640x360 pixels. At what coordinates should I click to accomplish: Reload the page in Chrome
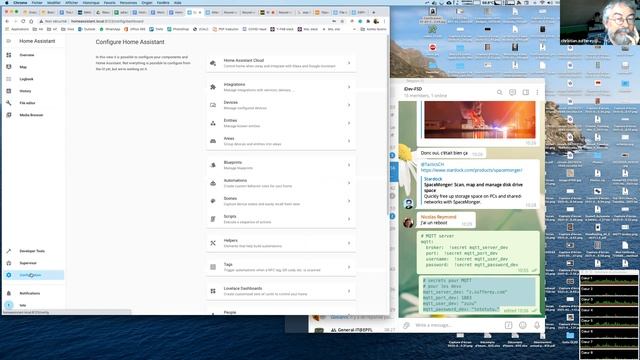click(23, 21)
